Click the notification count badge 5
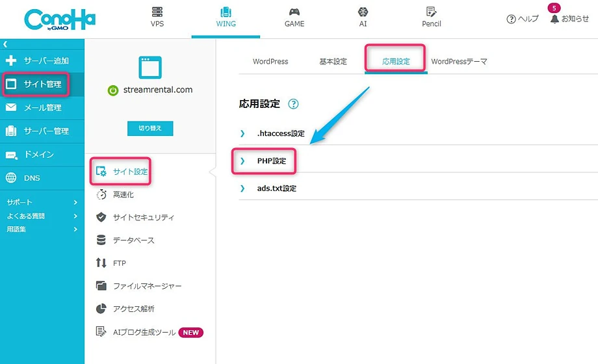 coord(554,8)
